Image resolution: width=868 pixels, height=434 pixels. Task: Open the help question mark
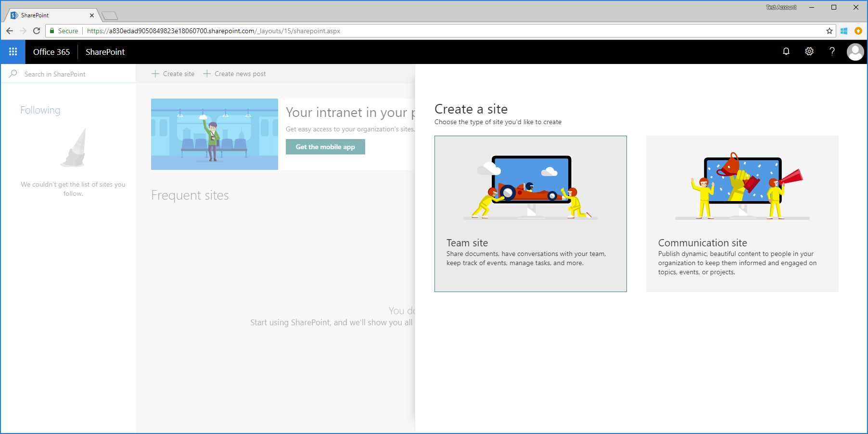pos(832,51)
